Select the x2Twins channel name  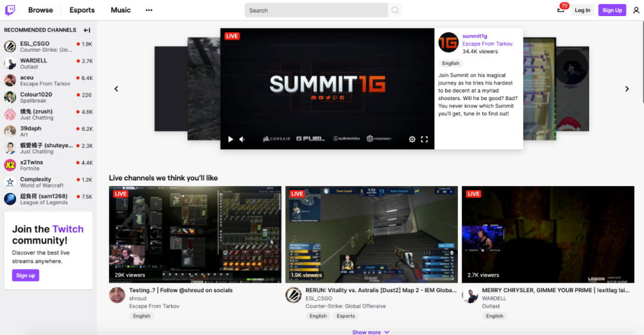(x=32, y=162)
